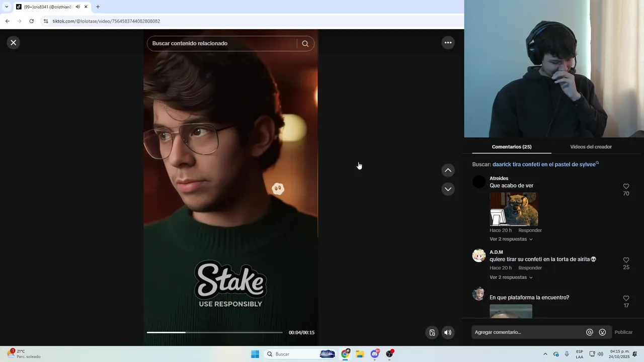Toggle the auto-scroll icon beside volume
This screenshot has height=362, width=644.
pos(432,332)
